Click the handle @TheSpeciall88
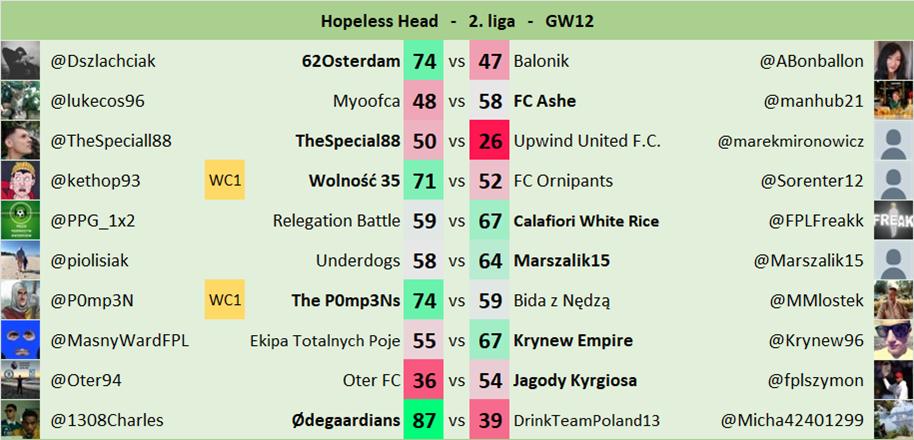The width and height of the screenshot is (914, 440). pos(109,141)
